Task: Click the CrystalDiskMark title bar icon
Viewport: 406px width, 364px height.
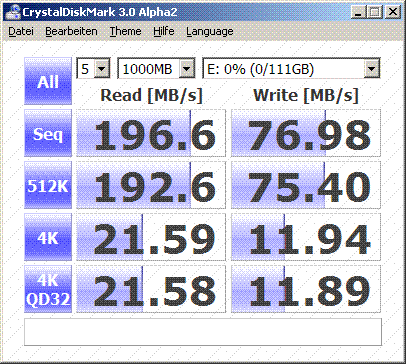Action: tap(13, 12)
